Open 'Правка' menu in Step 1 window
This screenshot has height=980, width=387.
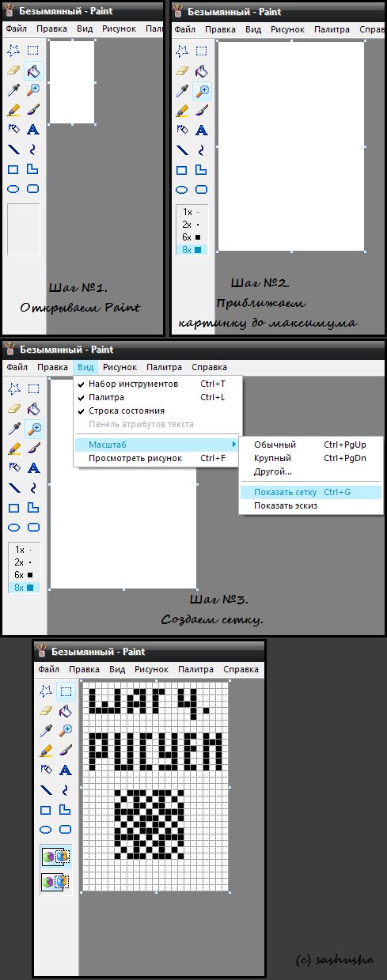[x=52, y=28]
